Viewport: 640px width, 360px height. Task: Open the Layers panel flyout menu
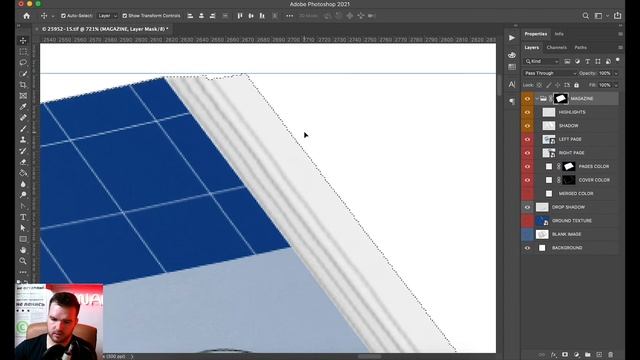tap(620, 47)
